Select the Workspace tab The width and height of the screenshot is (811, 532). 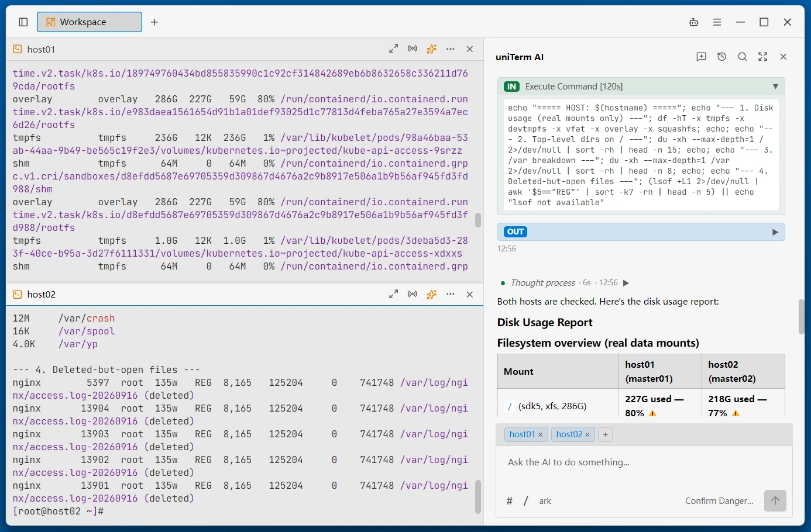click(x=90, y=22)
